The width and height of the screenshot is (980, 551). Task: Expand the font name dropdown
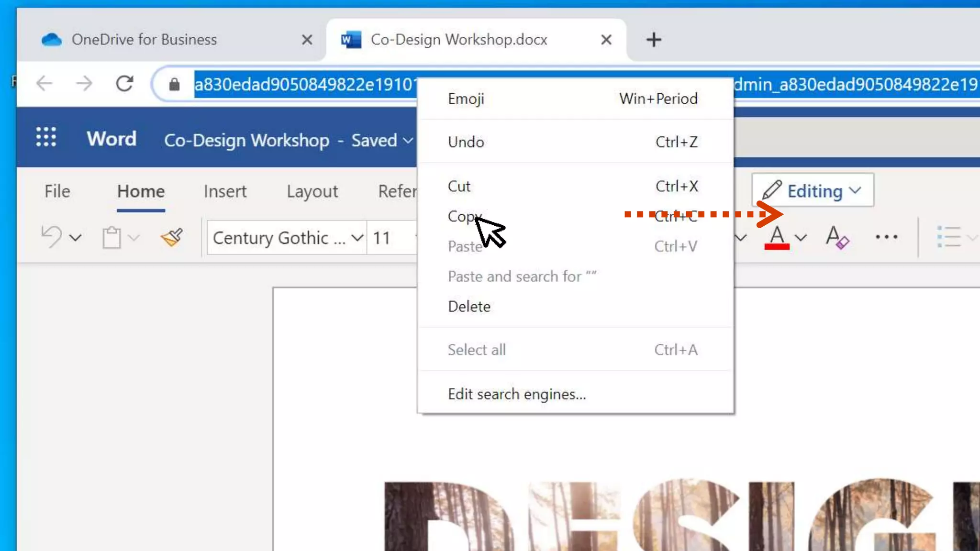(x=356, y=238)
